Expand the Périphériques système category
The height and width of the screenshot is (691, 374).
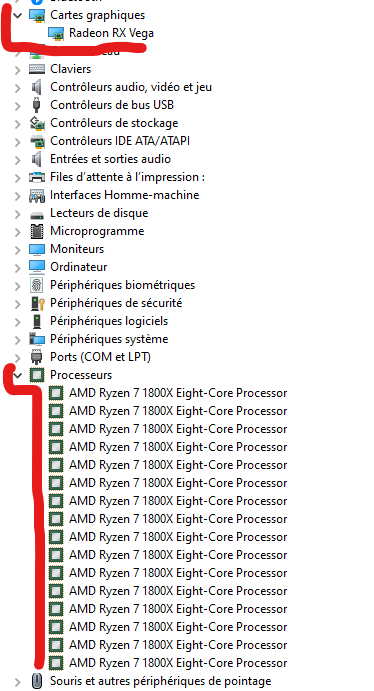[18, 339]
